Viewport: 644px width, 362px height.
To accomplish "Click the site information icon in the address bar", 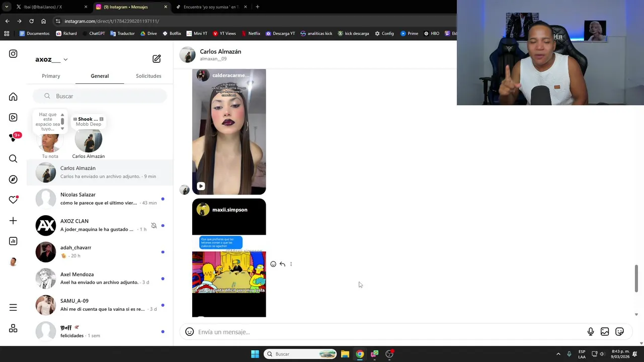I will coord(58,21).
